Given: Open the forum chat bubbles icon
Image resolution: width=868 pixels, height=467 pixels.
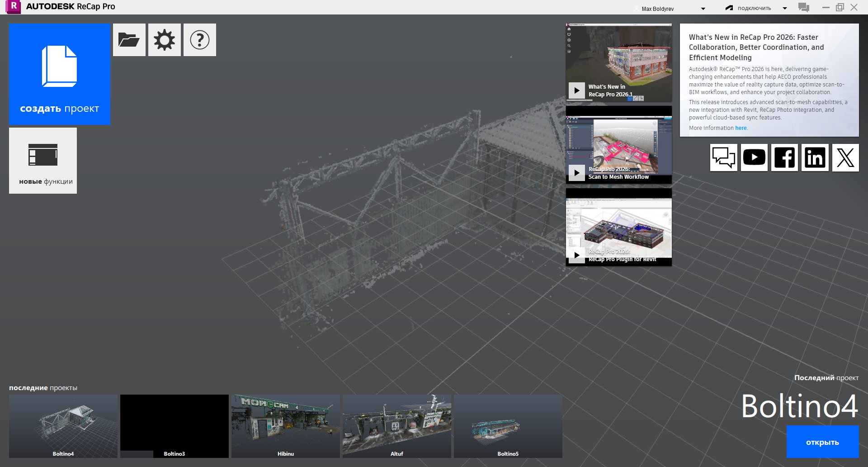Looking at the screenshot, I should click(724, 157).
